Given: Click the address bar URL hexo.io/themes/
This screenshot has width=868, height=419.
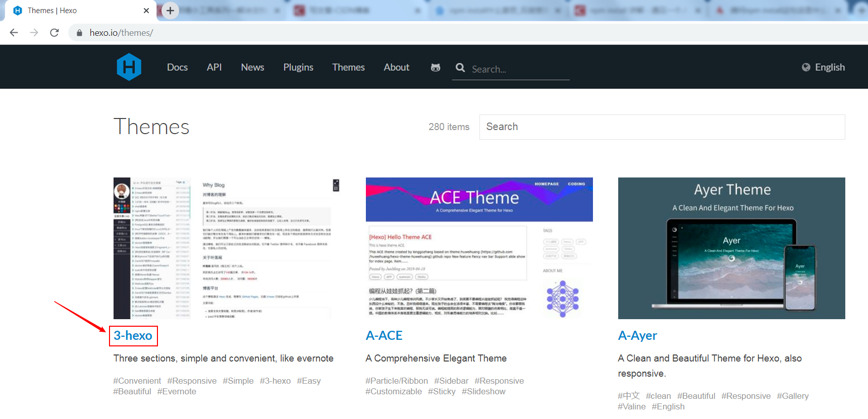Looking at the screenshot, I should [121, 33].
